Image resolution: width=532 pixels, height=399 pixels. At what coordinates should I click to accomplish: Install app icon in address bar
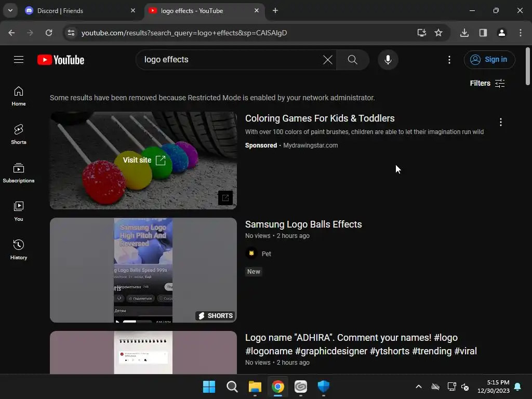pyautogui.click(x=422, y=33)
